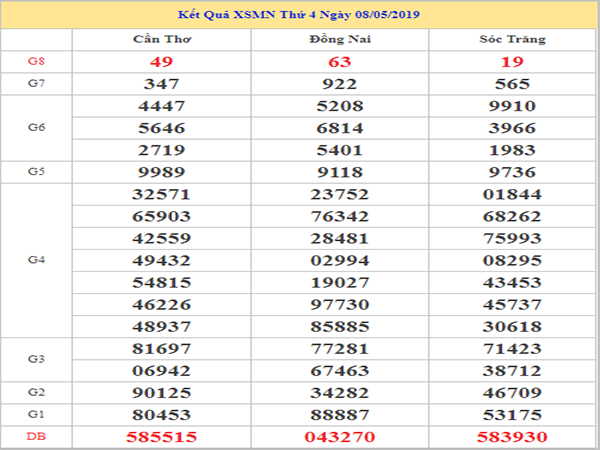Viewport: 600px width, 450px height.
Task: Select the cell 49432
Action: pyautogui.click(x=161, y=261)
